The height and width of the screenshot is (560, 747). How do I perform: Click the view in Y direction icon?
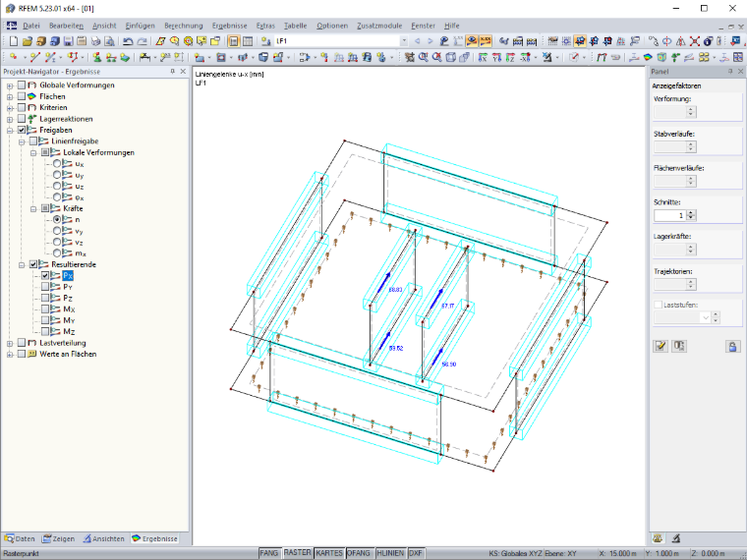point(496,58)
